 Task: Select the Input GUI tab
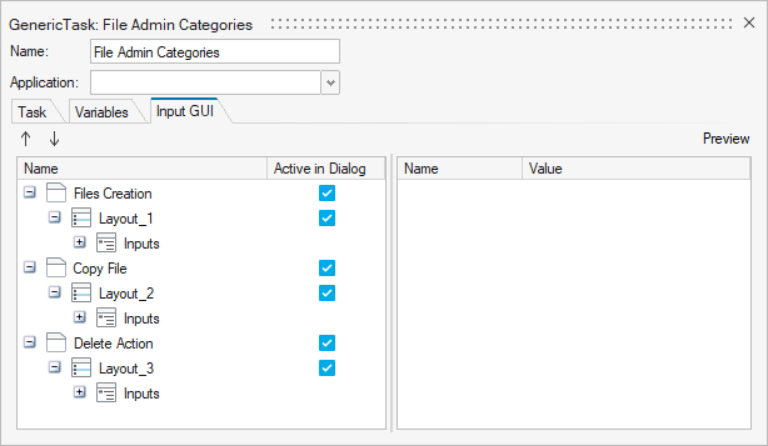click(x=185, y=111)
